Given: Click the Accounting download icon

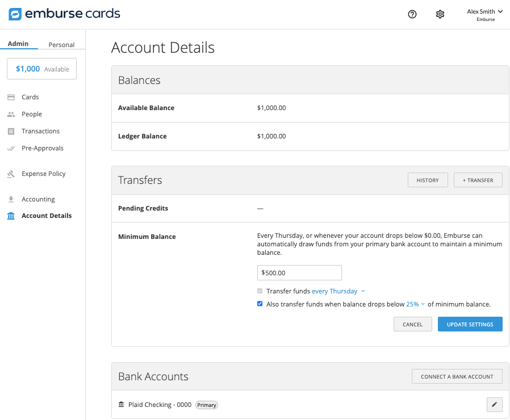Looking at the screenshot, I should (11, 199).
